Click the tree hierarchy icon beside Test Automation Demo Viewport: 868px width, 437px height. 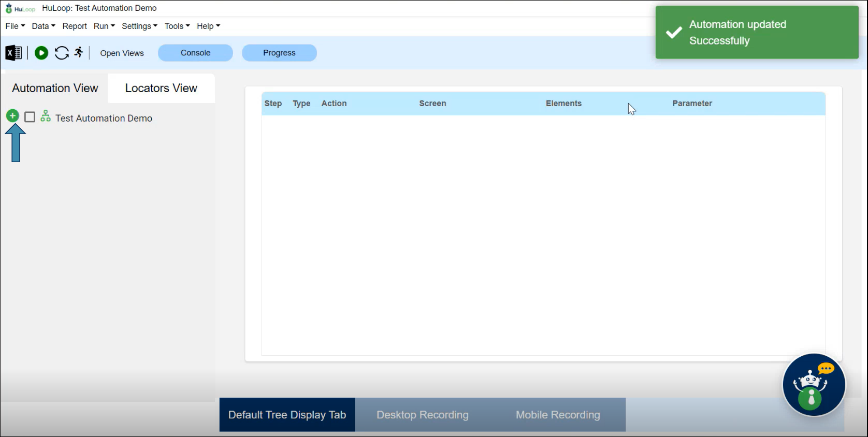click(x=46, y=116)
